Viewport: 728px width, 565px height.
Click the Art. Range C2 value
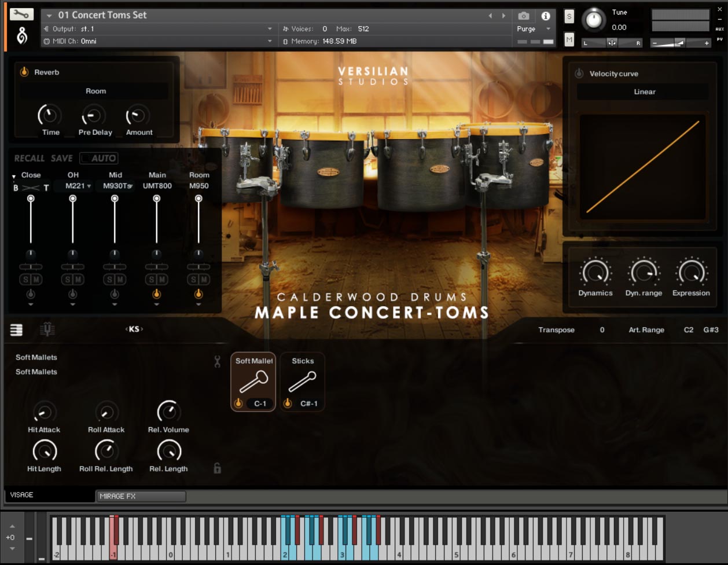click(x=689, y=330)
